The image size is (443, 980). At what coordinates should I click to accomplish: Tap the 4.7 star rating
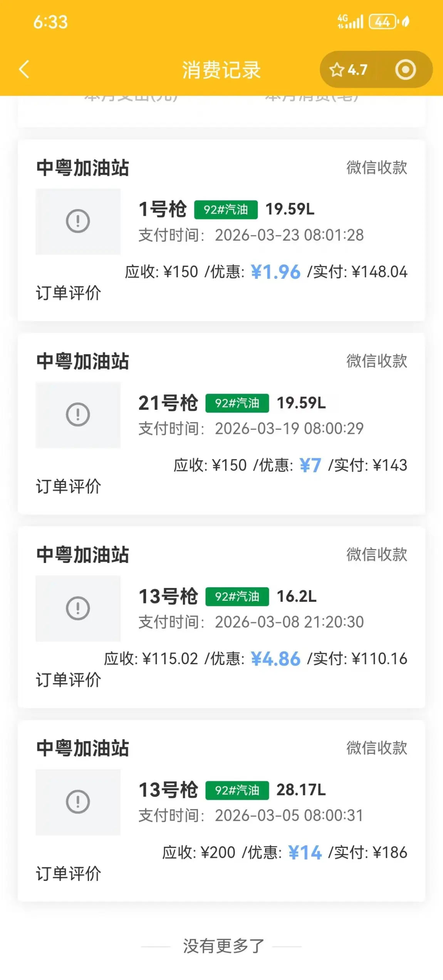point(349,70)
